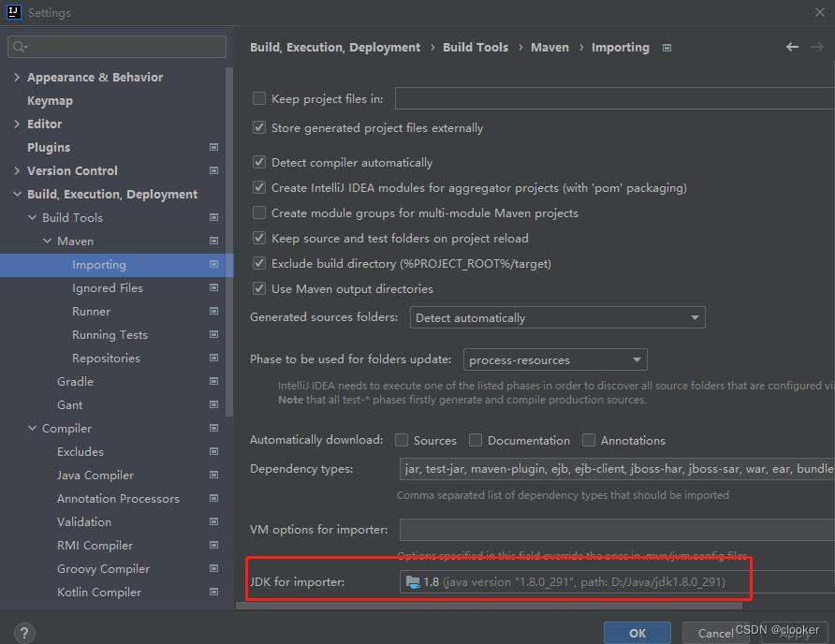
Task: Select Ignored Files under Maven
Action: 108,288
